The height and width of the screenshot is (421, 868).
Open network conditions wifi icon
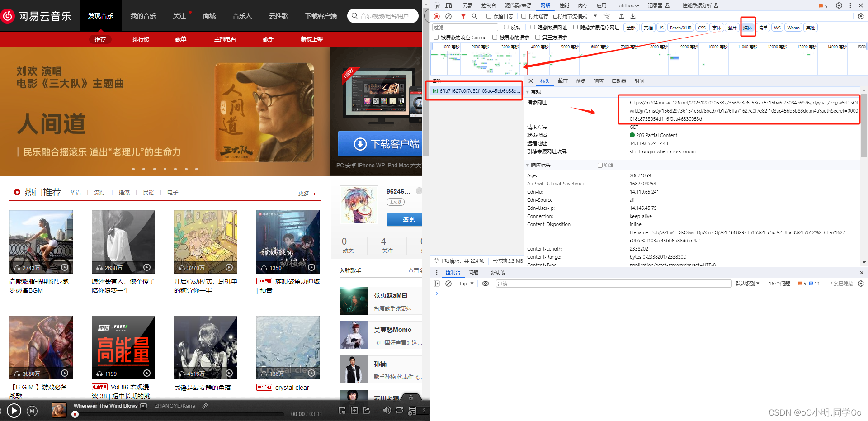(x=607, y=16)
